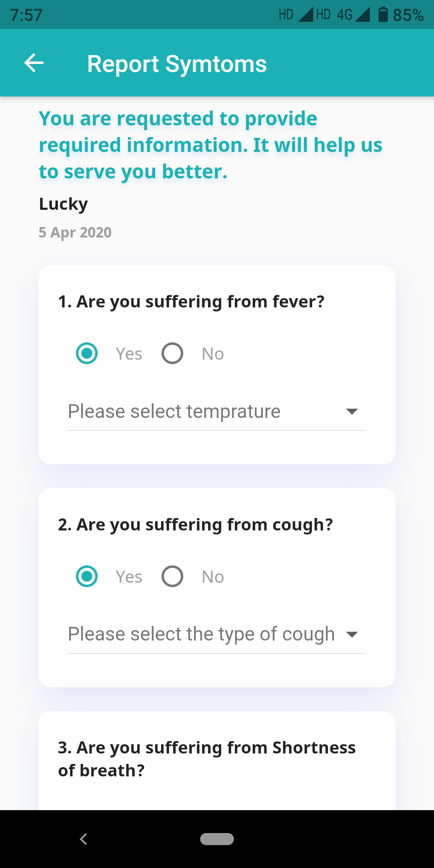
Task: Tap the status bar clock showing 7:57
Action: [27, 15]
